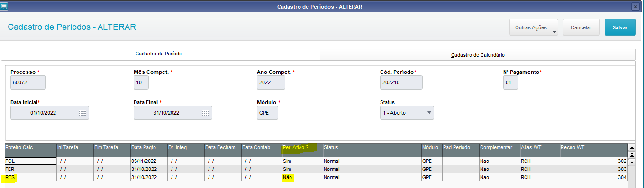Image resolution: width=644 pixels, height=188 pixels.
Task: Select the Cadastro de Período tab
Action: point(159,54)
